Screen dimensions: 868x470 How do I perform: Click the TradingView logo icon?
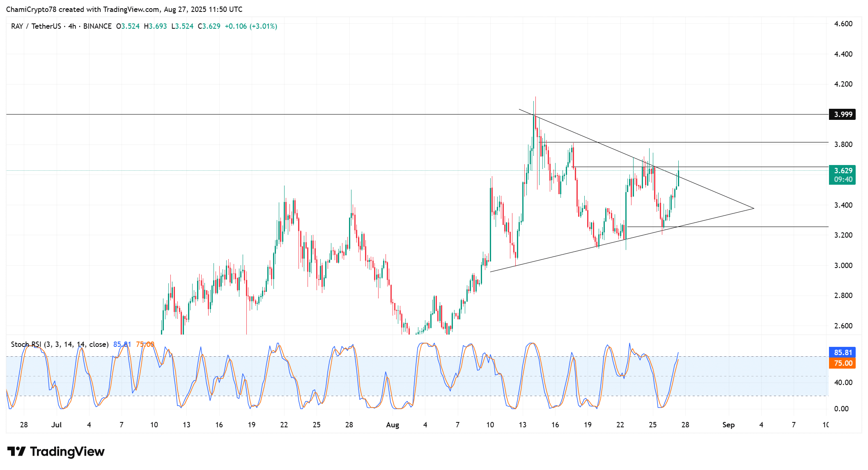17,452
